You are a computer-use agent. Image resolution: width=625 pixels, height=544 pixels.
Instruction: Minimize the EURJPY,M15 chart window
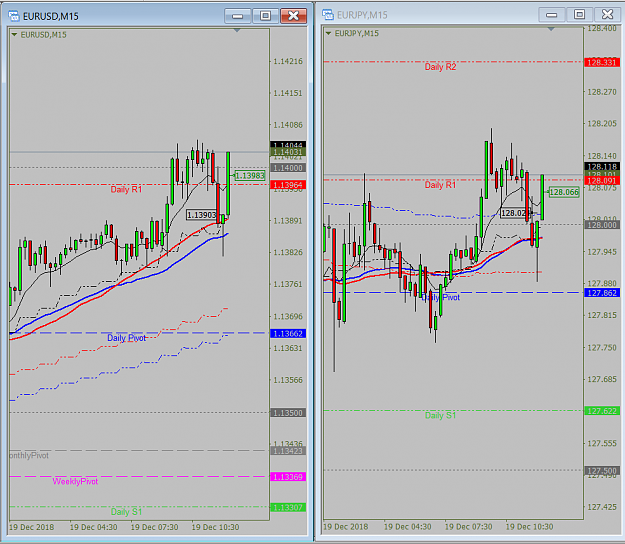552,15
